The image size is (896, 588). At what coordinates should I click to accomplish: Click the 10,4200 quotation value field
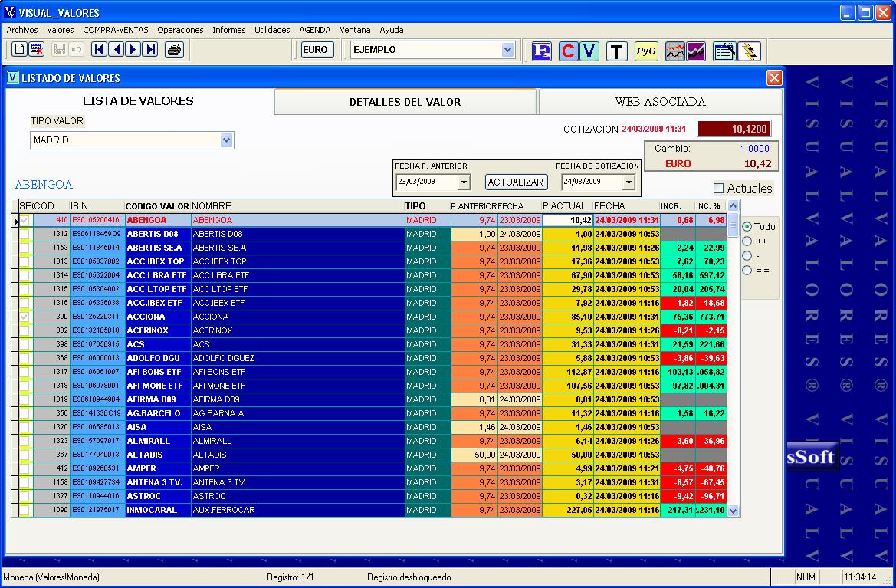click(734, 129)
